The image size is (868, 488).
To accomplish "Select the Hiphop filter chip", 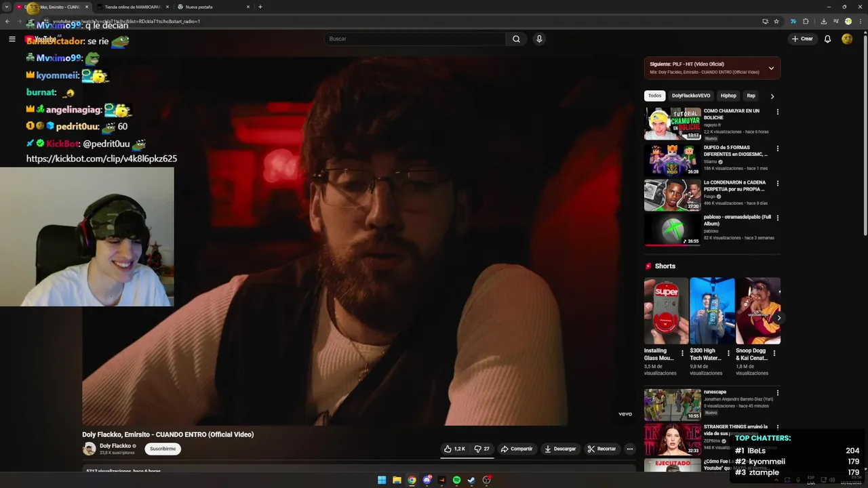I will (728, 96).
